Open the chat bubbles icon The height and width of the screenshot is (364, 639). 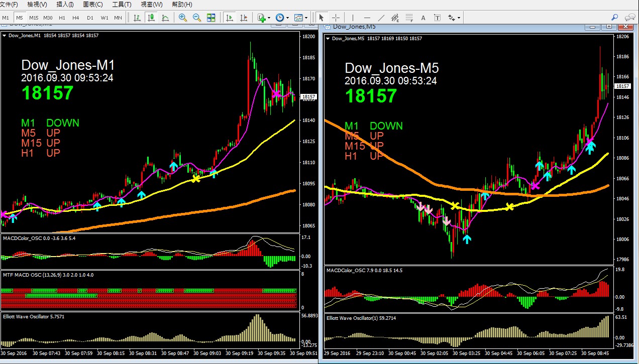(x=629, y=18)
